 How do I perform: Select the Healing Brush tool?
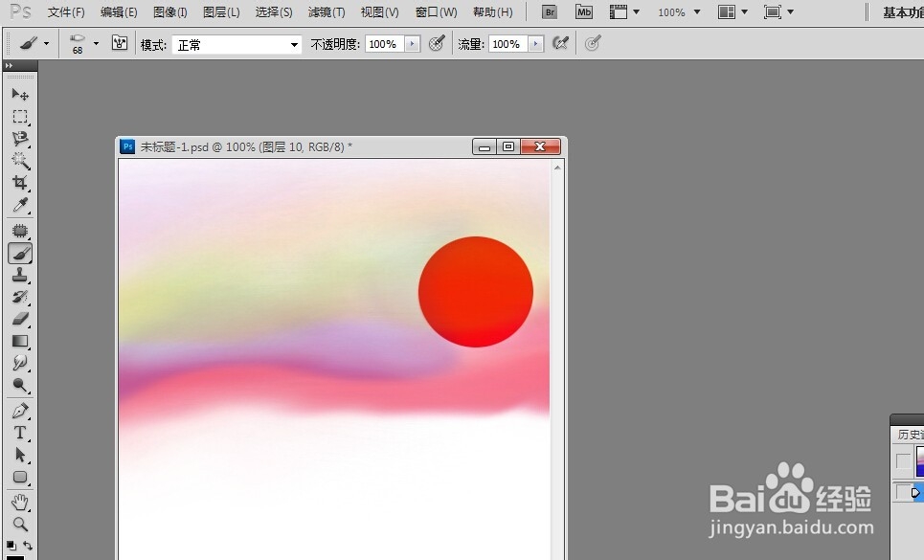pos(20,231)
